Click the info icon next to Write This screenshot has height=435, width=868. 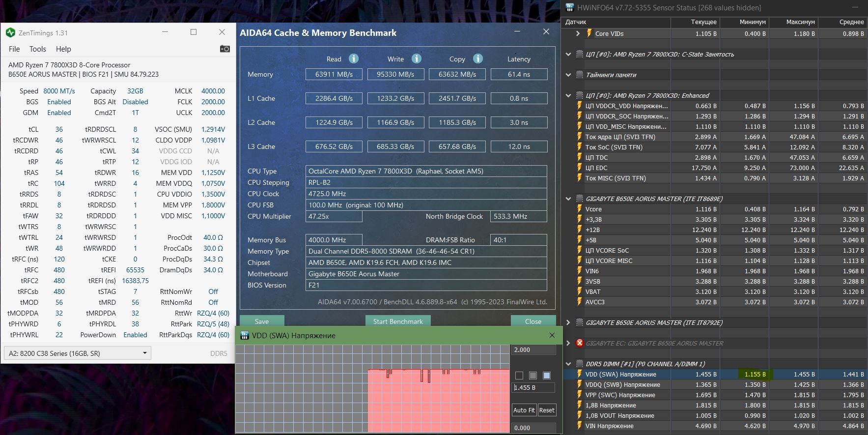tap(417, 58)
